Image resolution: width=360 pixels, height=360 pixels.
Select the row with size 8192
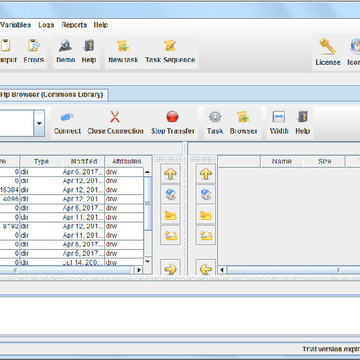(72, 226)
